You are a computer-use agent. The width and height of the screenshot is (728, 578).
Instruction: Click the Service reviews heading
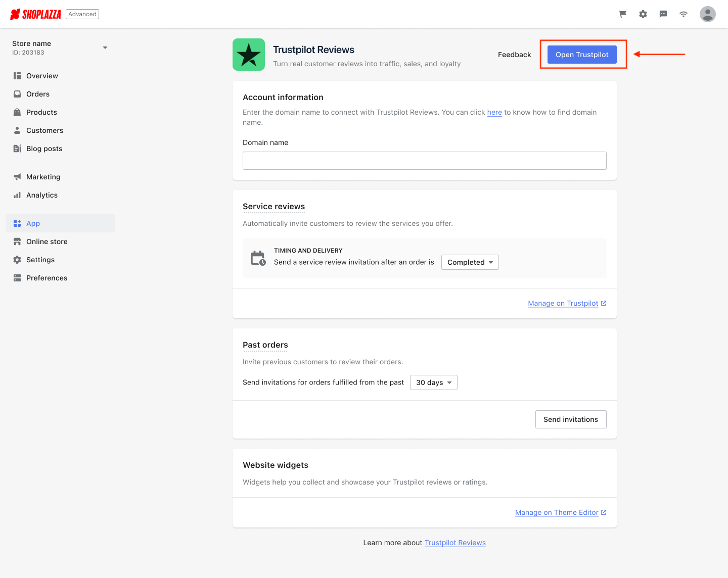click(x=274, y=206)
